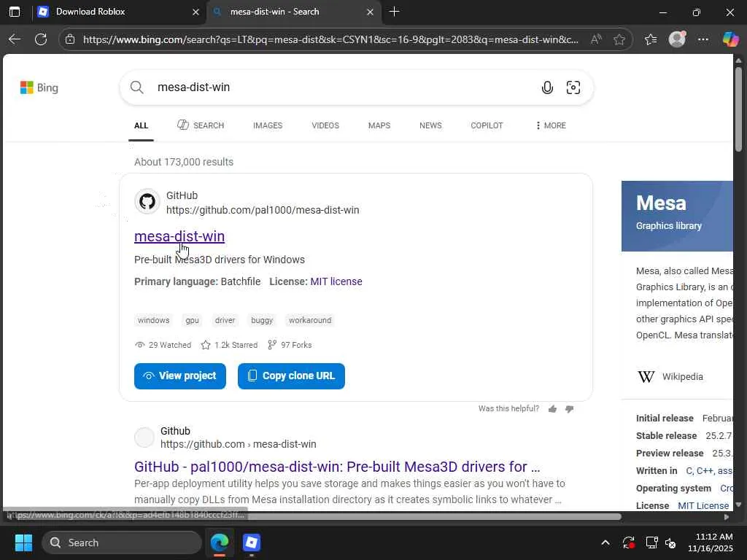Click the driver topic tag
This screenshot has height=560, width=747.
(225, 320)
